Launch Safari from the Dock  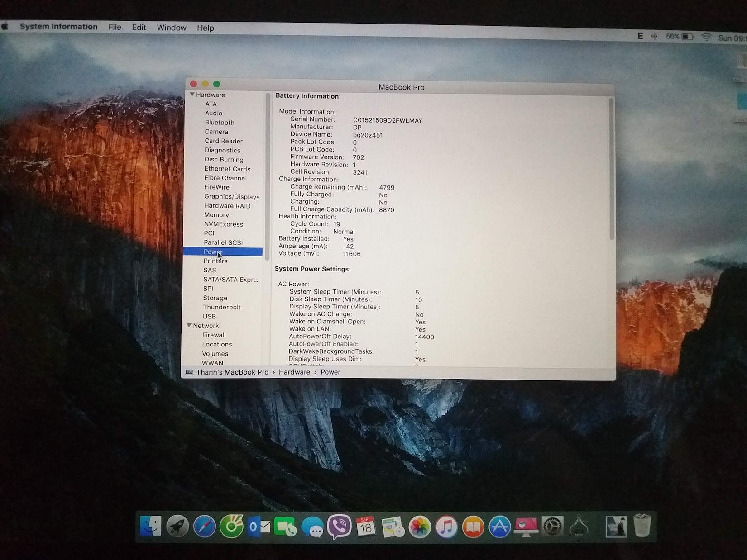tap(204, 527)
